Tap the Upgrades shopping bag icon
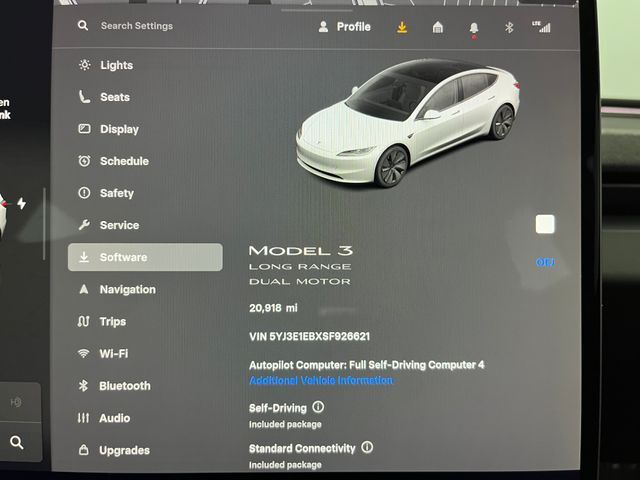 [84, 450]
